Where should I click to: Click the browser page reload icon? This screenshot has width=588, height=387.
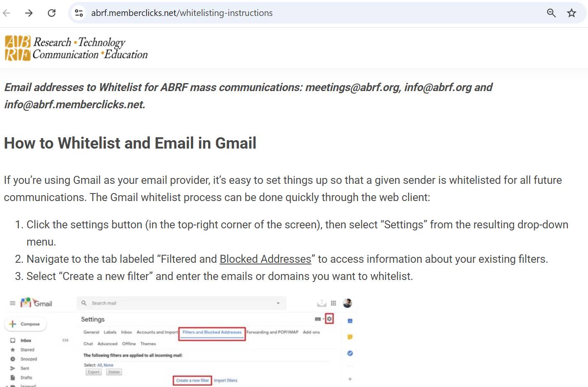[x=52, y=13]
